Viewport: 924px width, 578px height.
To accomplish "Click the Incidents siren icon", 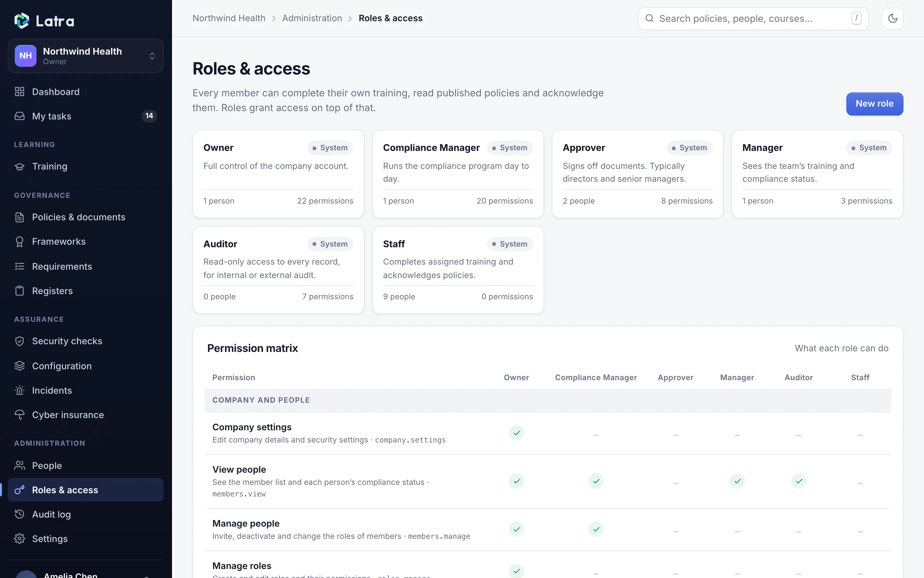I will tap(20, 390).
